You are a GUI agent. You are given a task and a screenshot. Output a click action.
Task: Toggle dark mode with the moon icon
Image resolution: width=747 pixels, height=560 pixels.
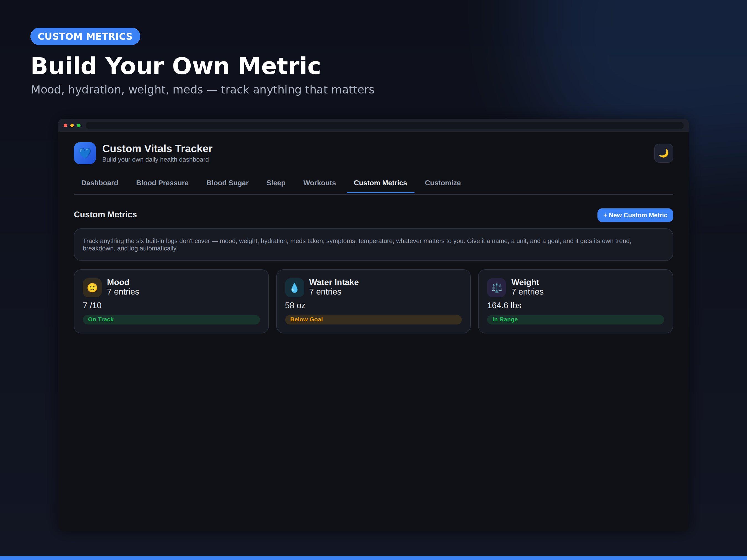point(663,153)
